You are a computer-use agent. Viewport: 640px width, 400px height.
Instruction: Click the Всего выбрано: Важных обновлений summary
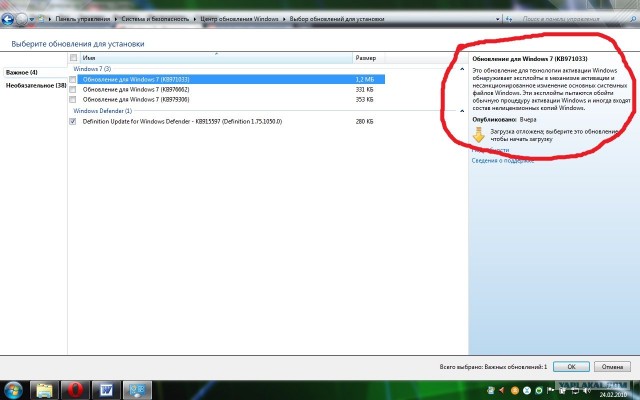[493, 367]
